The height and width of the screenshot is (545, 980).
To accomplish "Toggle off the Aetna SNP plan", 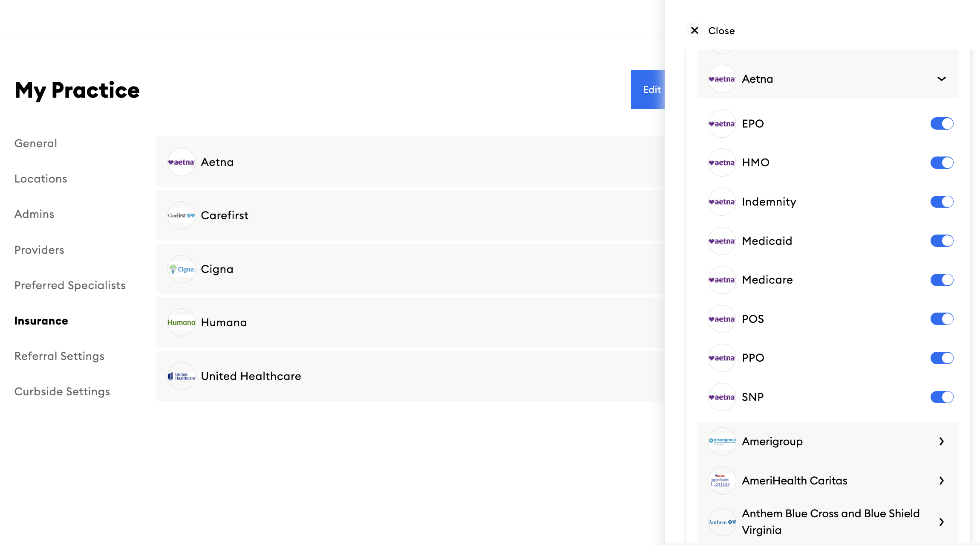I will [942, 397].
